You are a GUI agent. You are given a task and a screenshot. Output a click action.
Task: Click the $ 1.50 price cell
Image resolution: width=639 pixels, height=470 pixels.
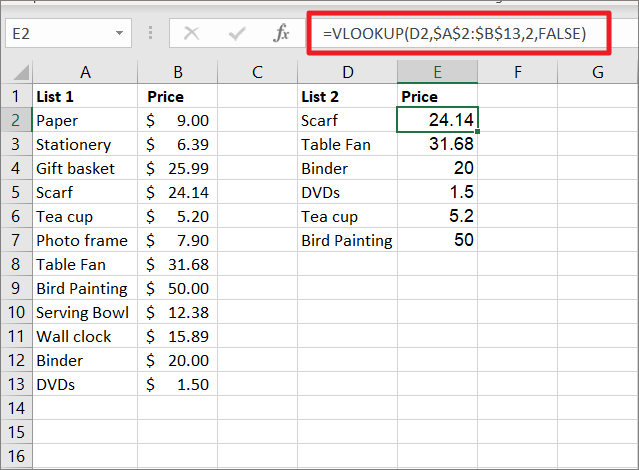coord(178,384)
